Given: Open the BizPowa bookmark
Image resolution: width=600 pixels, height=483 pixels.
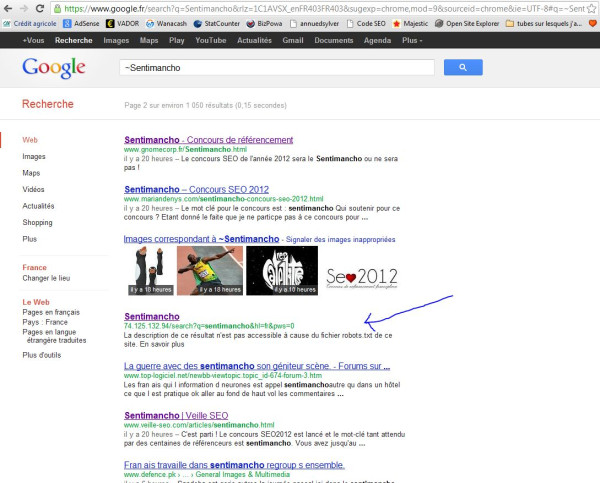Looking at the screenshot, I should [x=264, y=24].
